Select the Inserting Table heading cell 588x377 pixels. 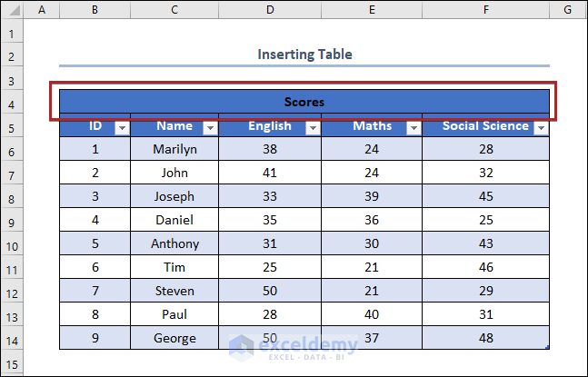(x=304, y=55)
